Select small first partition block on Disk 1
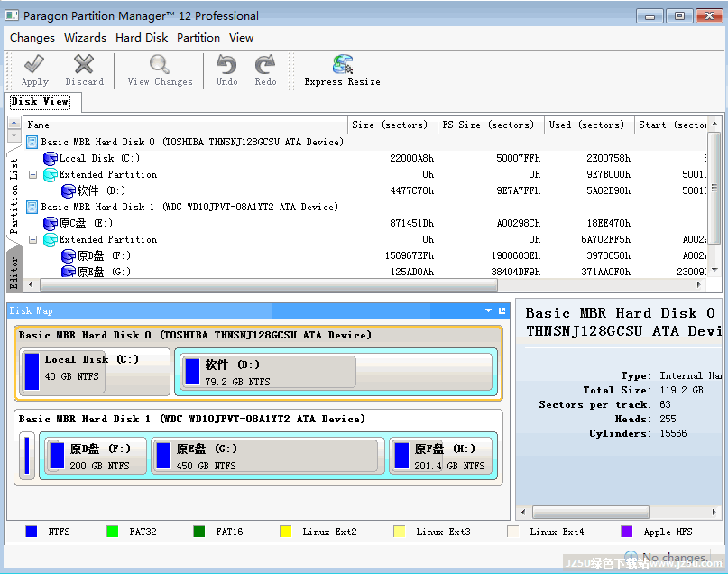This screenshot has height=574, width=728. coord(27,456)
